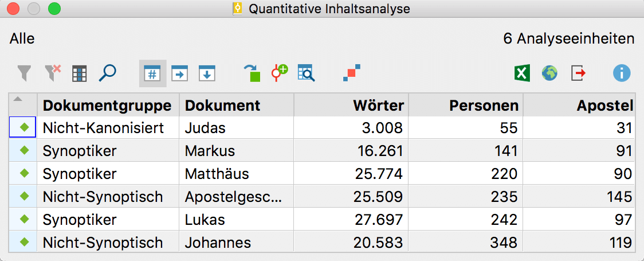This screenshot has height=261, width=644.
Task: Open the blue info icon
Action: 622,73
